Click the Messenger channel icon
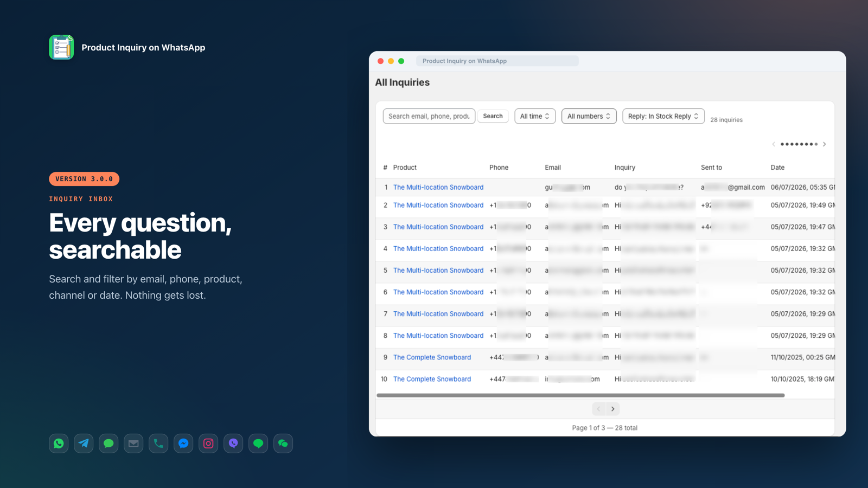The width and height of the screenshot is (868, 488). point(183,444)
